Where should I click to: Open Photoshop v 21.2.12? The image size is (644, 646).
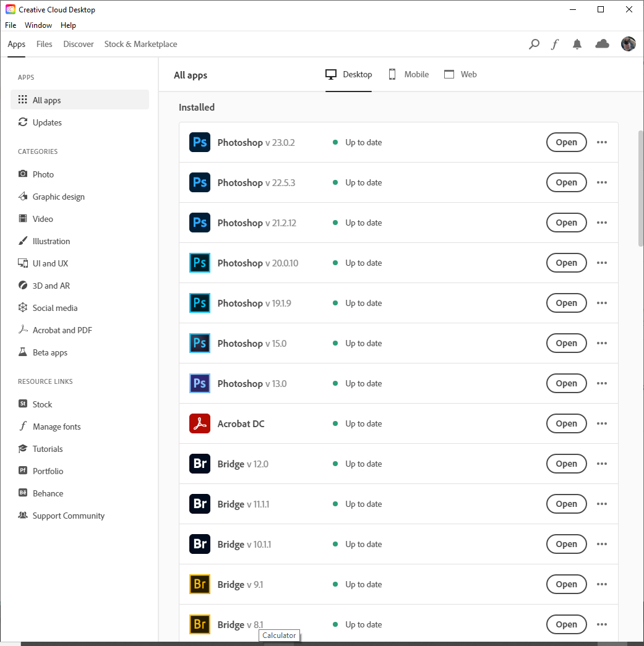click(x=566, y=223)
